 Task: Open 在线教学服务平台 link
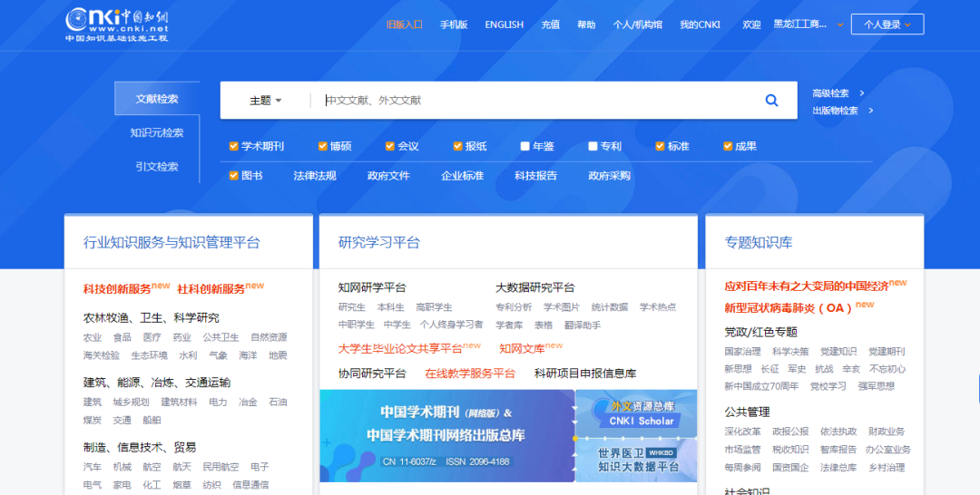470,374
